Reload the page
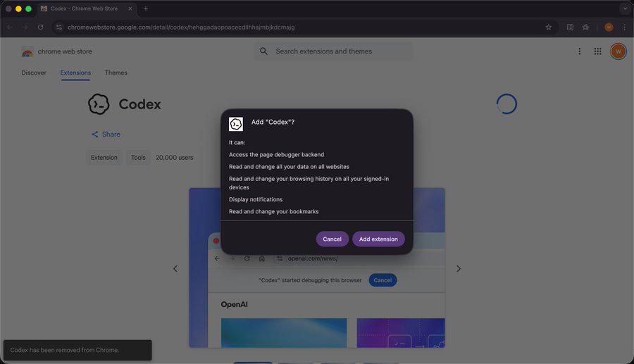The height and width of the screenshot is (364, 634). pyautogui.click(x=40, y=27)
